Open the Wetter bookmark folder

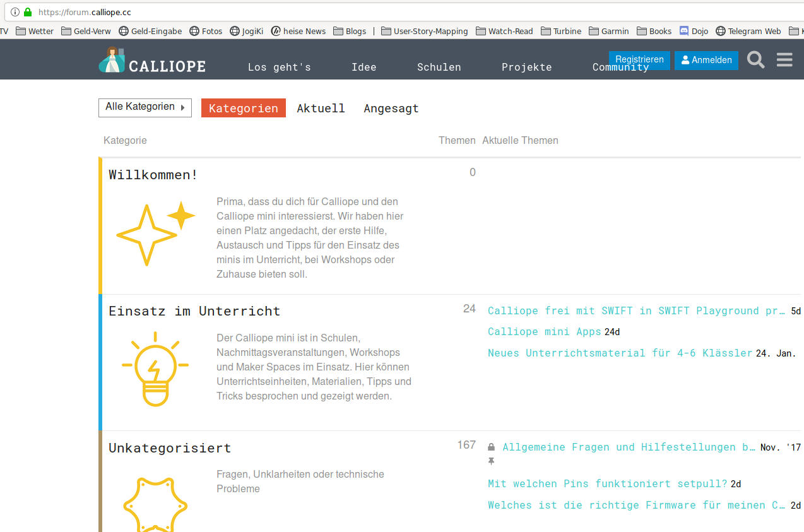pyautogui.click(x=35, y=31)
